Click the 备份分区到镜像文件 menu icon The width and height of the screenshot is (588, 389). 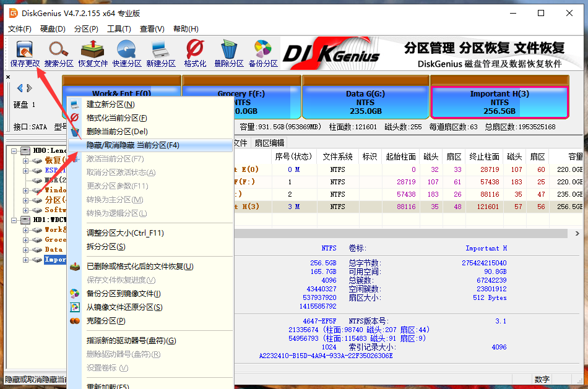(75, 293)
